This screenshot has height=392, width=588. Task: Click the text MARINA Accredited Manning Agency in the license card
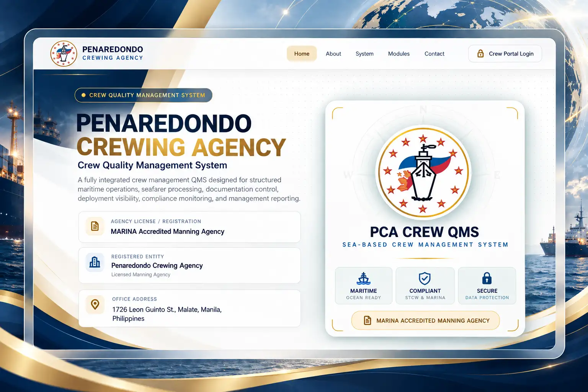pyautogui.click(x=167, y=232)
